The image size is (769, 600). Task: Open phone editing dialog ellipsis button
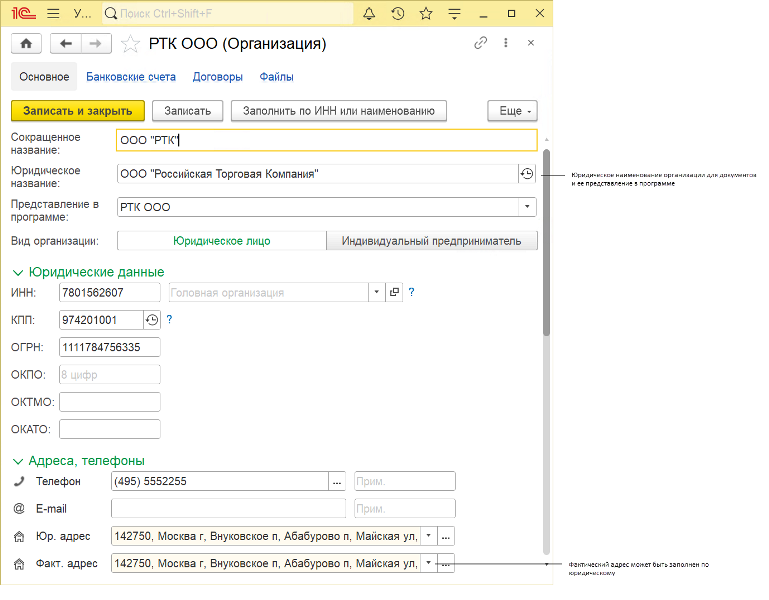(x=337, y=481)
